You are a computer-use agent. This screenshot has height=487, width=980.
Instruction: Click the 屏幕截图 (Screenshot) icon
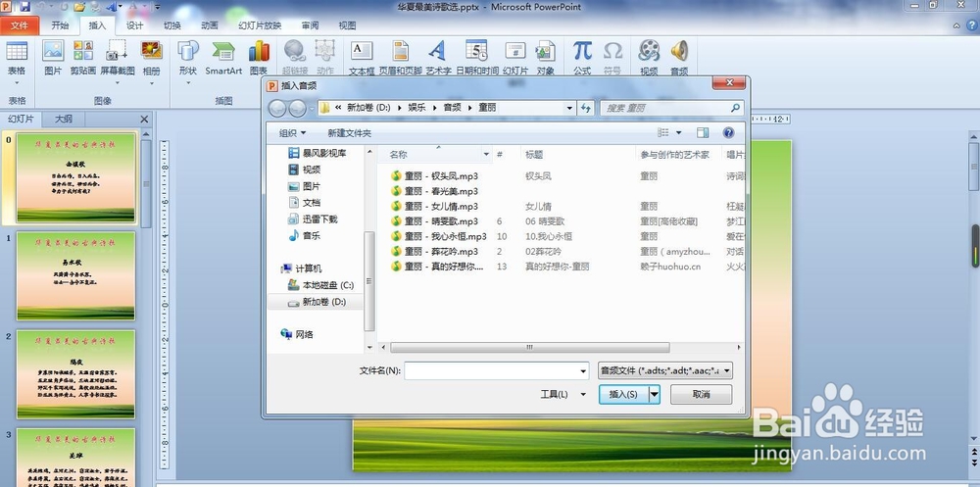(117, 51)
